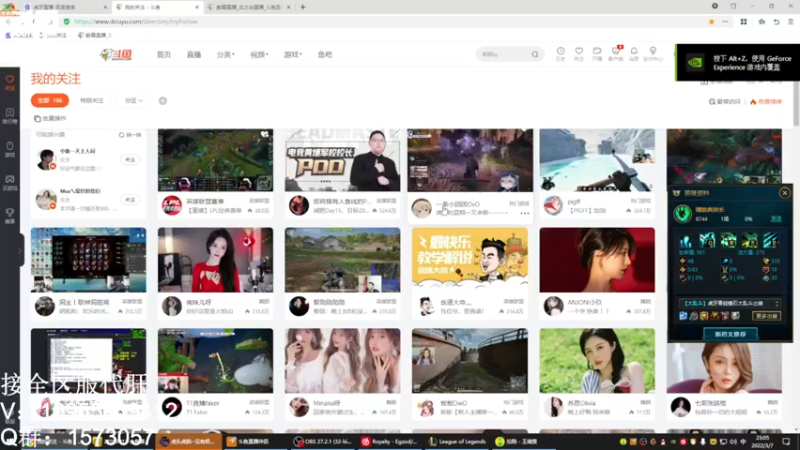Screen dimensions: 800x450
Task: Click the Douyu logo in header
Action: [116, 55]
